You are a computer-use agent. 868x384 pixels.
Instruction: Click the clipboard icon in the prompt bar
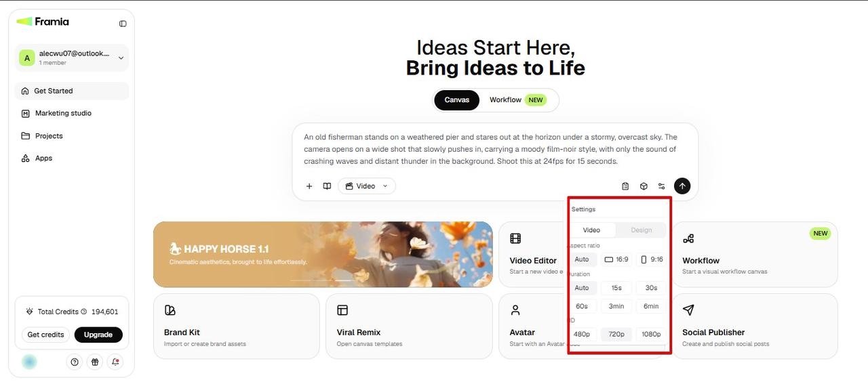(625, 186)
